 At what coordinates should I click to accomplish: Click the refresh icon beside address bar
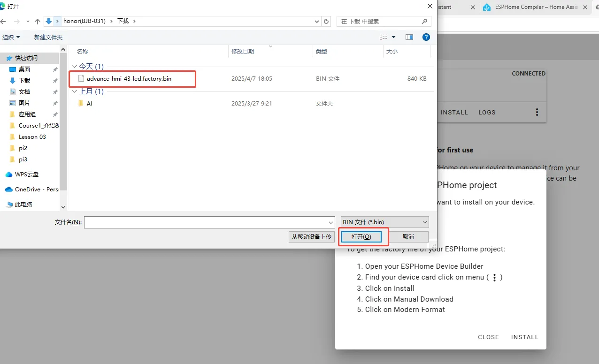[327, 21]
